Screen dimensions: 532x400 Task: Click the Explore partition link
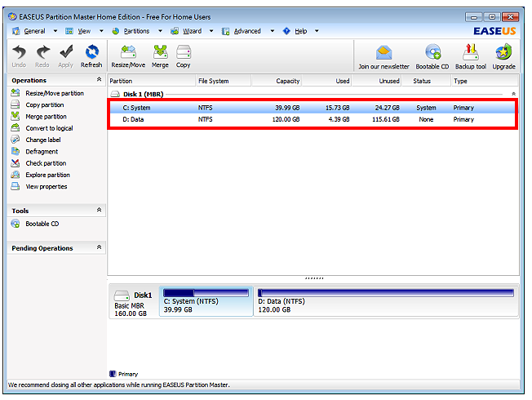(x=48, y=175)
